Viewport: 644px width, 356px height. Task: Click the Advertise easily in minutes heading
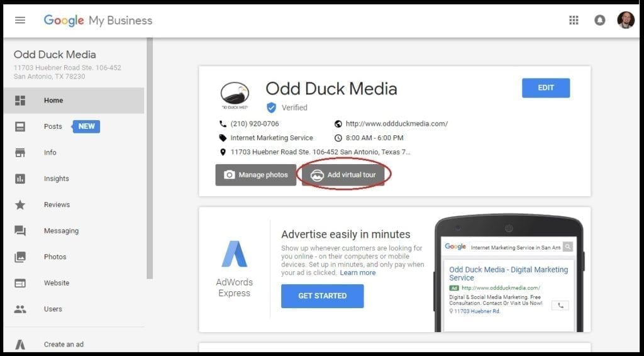346,235
